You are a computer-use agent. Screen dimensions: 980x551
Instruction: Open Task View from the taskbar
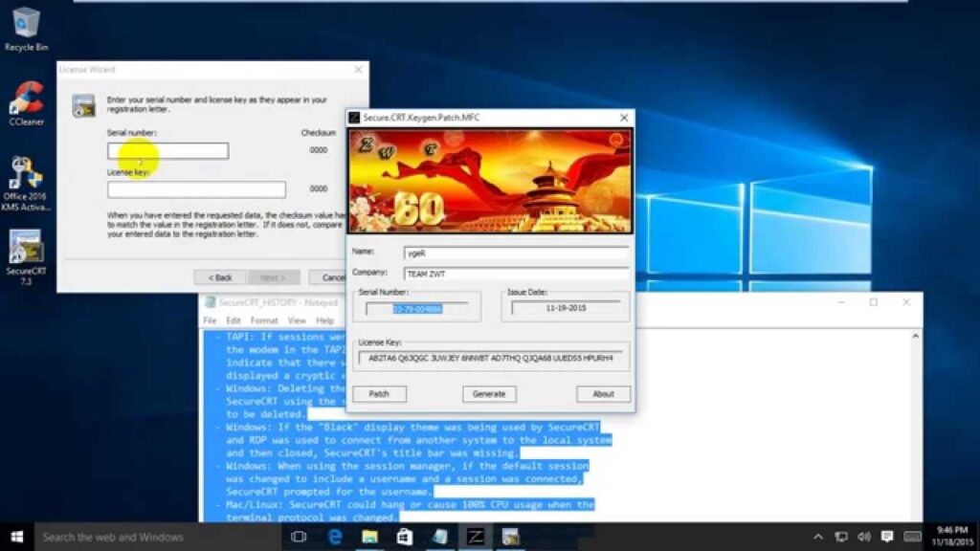(x=299, y=537)
